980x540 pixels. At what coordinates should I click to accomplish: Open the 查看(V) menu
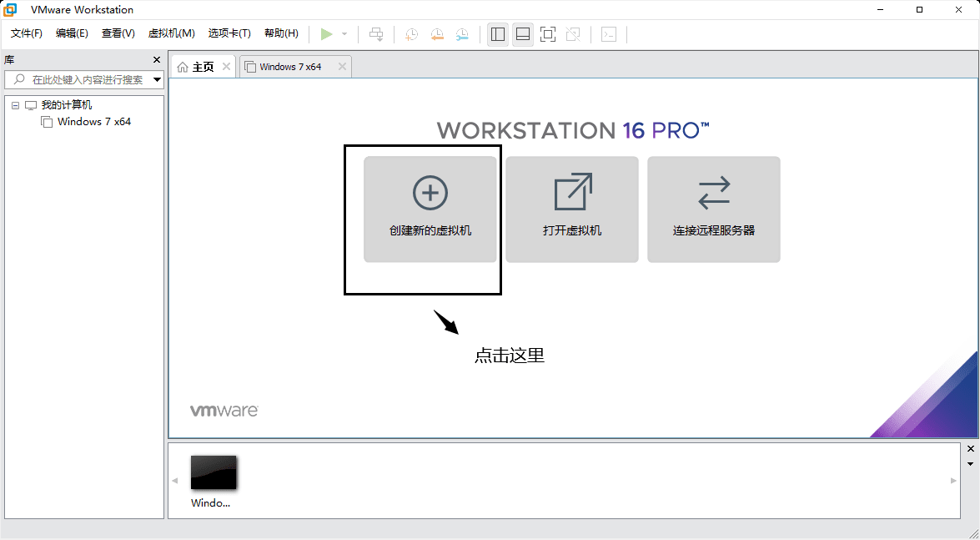[118, 33]
